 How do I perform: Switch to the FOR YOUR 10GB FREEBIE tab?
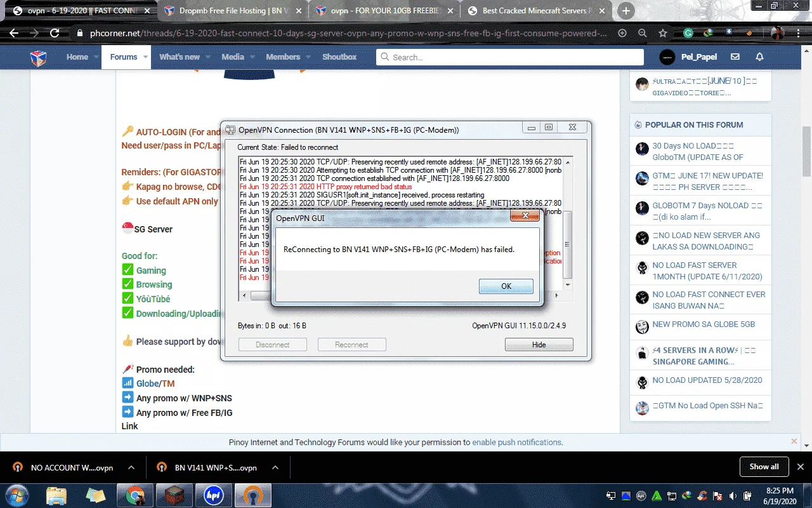point(383,11)
